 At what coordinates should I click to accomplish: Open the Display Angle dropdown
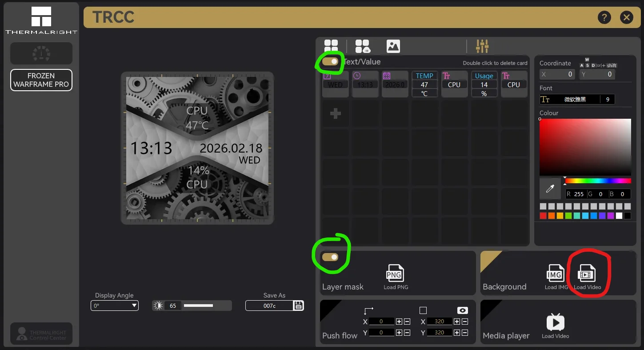(x=115, y=306)
